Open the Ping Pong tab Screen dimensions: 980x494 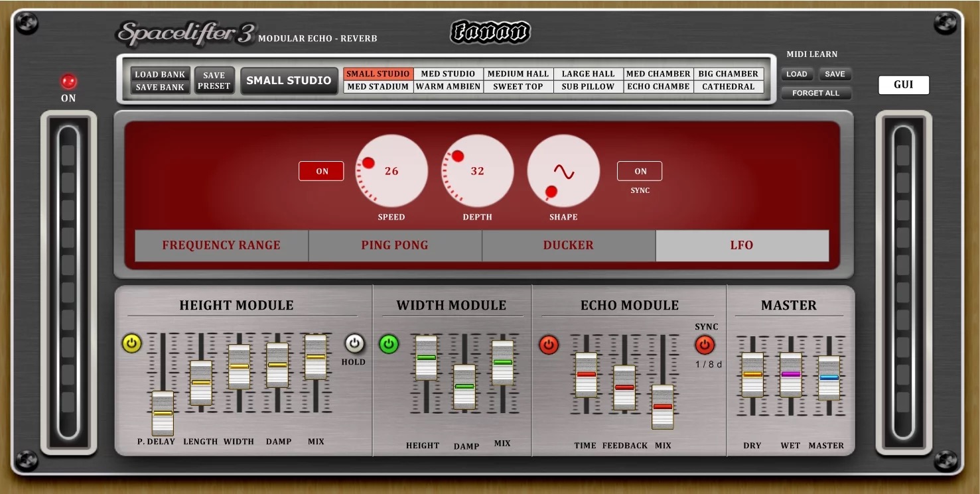(394, 245)
